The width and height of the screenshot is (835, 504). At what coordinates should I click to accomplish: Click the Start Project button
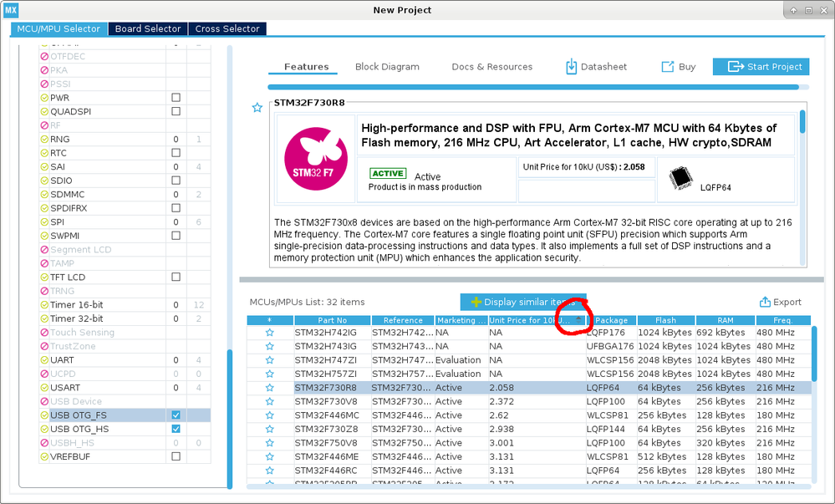coord(761,67)
